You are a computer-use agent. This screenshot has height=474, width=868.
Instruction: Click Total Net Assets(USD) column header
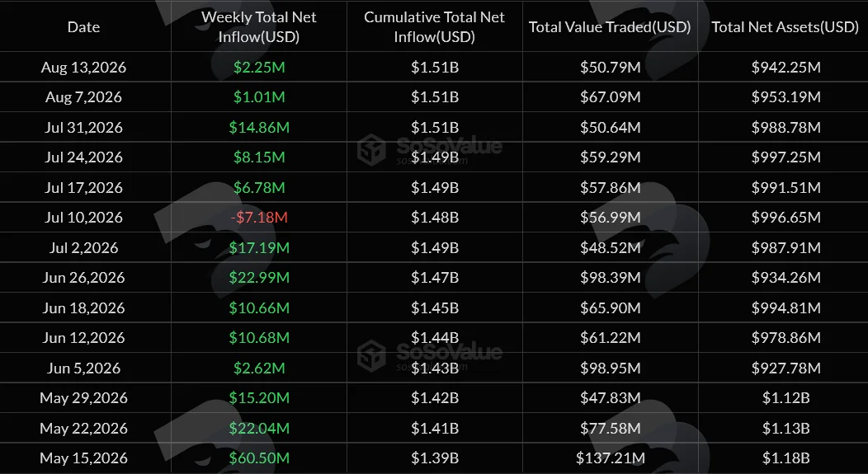tap(785, 27)
